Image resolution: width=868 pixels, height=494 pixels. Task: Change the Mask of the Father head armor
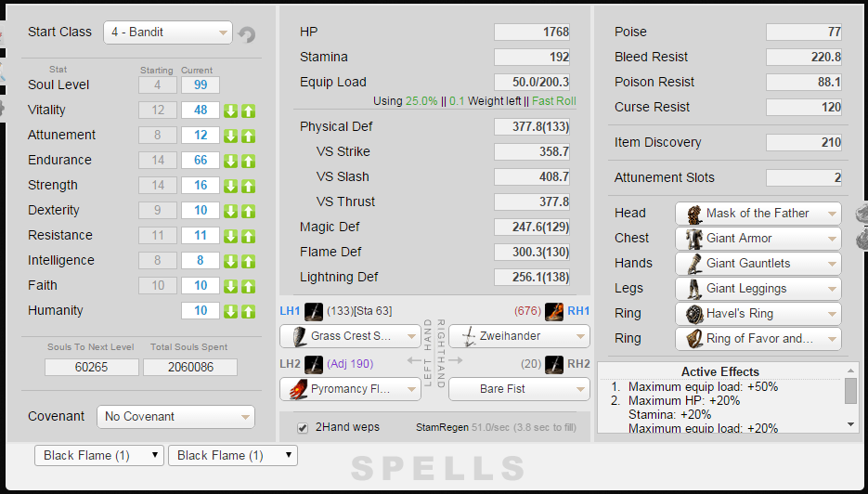coord(758,214)
